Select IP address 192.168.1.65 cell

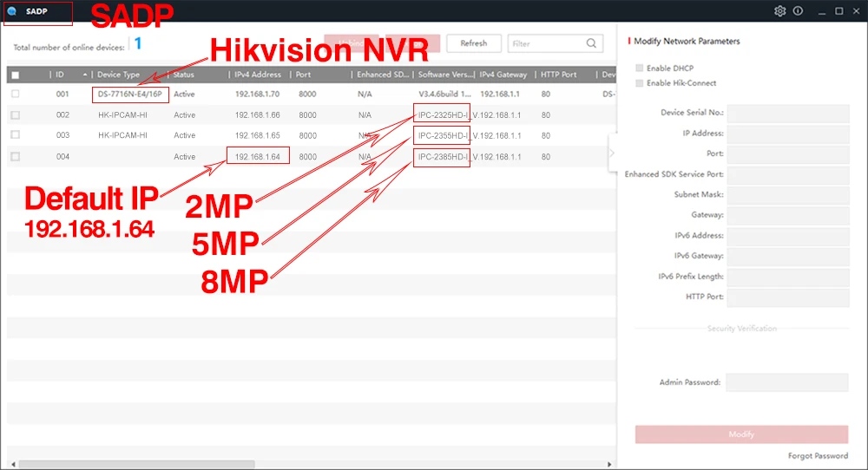(258, 135)
